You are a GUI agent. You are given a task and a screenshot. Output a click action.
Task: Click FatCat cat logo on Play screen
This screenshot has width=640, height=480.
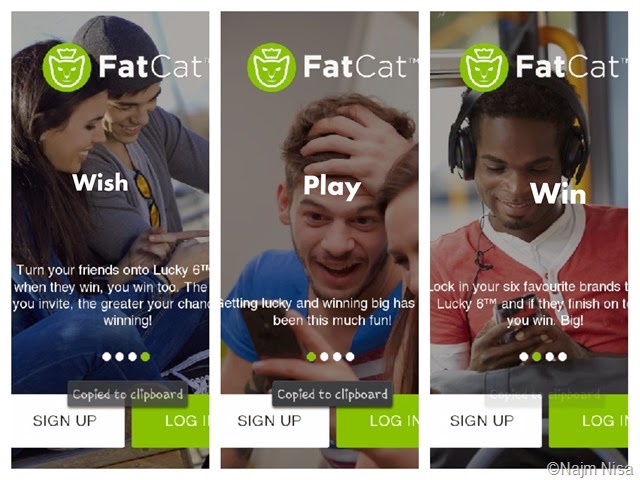point(271,67)
